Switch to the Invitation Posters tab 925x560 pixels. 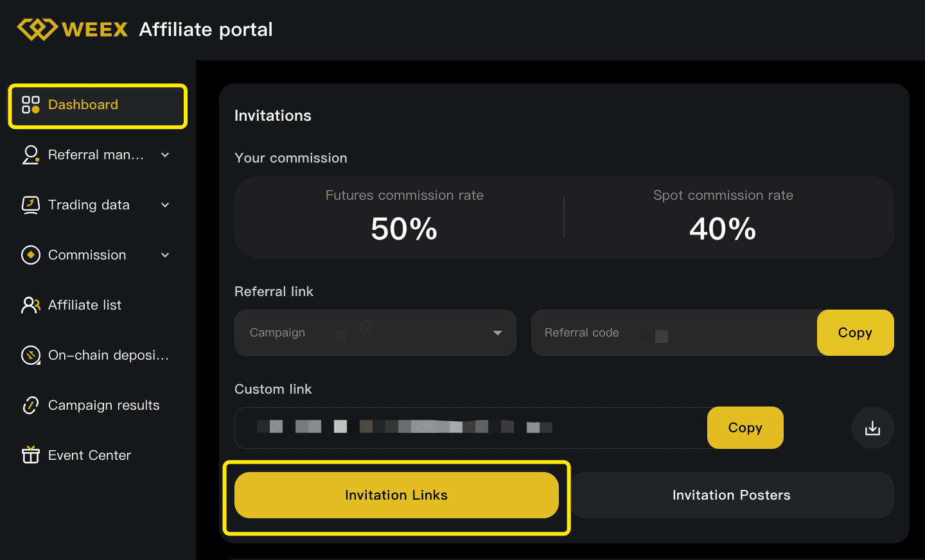tap(732, 495)
